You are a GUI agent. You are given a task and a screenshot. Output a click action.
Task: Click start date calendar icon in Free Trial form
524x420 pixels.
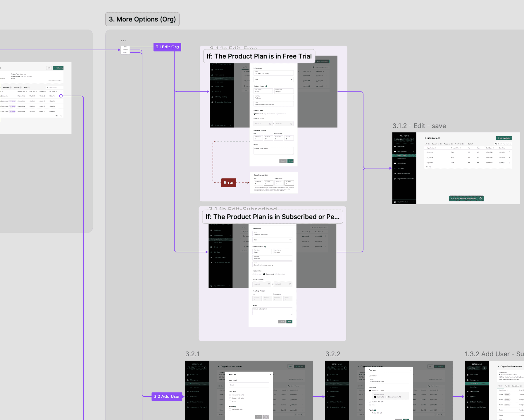pos(270,124)
